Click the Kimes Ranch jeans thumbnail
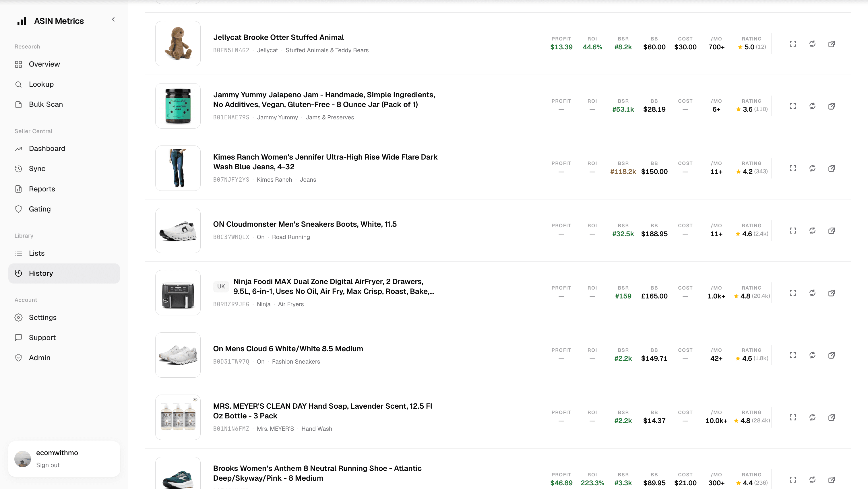This screenshot has height=489, width=868. point(178,168)
